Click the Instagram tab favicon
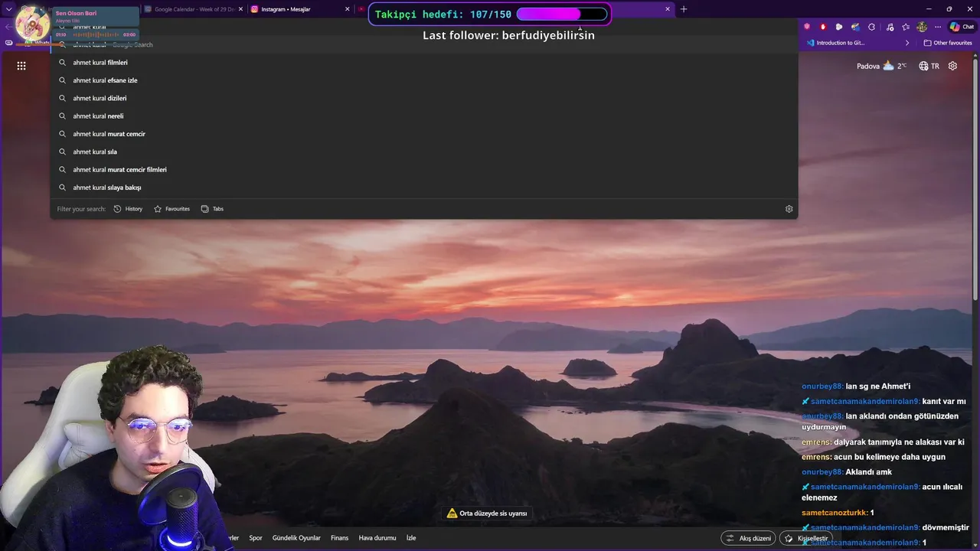This screenshot has width=980, height=551. click(x=255, y=9)
